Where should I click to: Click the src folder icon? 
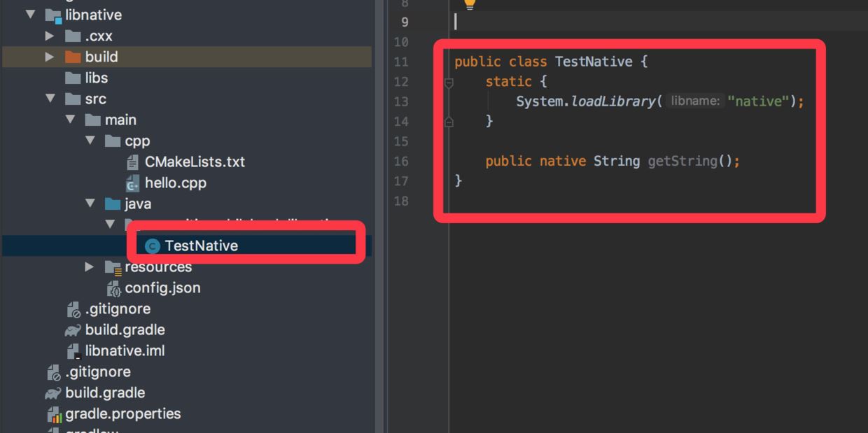click(x=73, y=99)
